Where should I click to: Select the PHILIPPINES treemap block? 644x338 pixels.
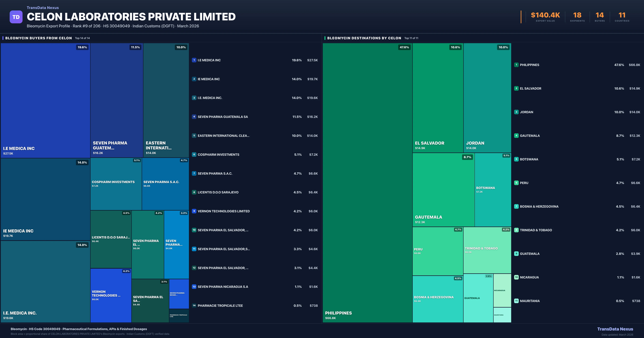coord(367,183)
